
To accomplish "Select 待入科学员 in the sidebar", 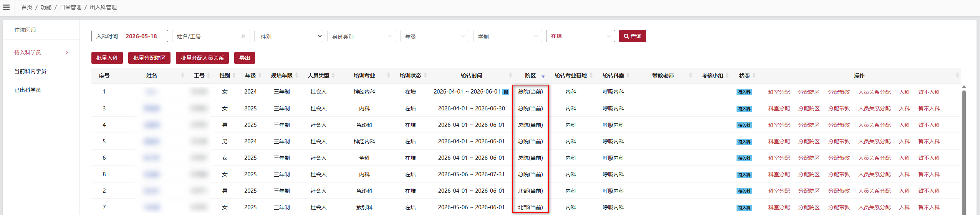I will pyautogui.click(x=28, y=52).
